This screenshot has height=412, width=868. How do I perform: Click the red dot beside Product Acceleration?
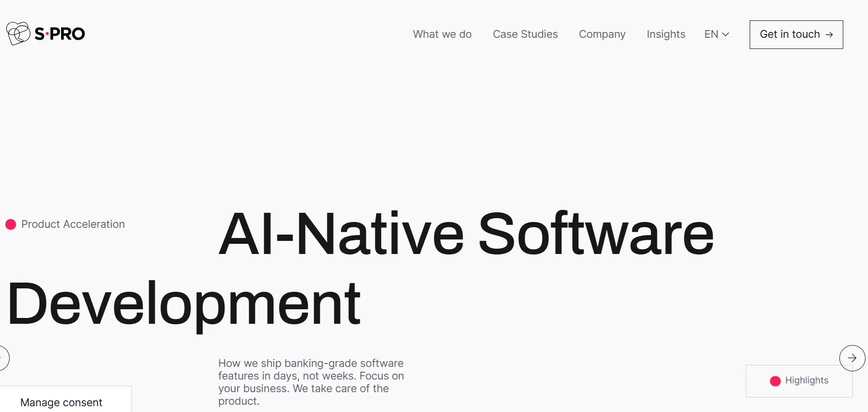click(x=11, y=224)
